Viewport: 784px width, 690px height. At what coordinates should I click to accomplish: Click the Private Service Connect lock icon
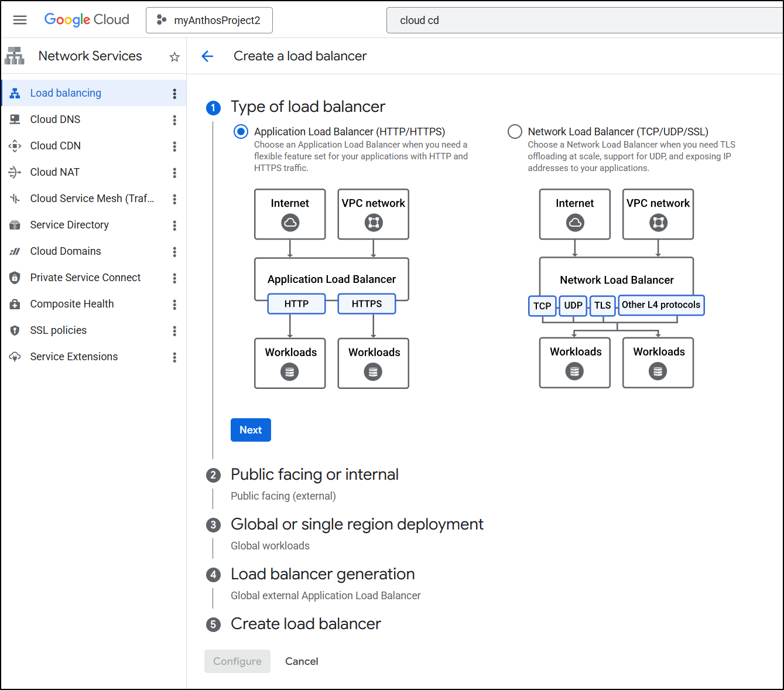click(x=15, y=278)
